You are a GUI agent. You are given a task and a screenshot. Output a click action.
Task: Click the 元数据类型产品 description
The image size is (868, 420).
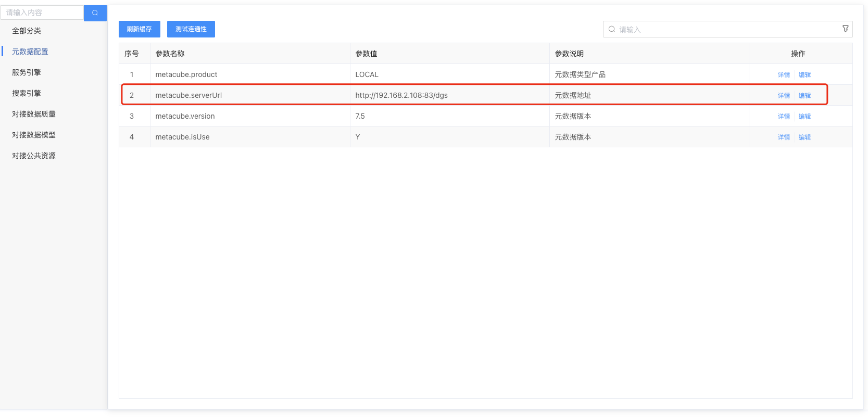pyautogui.click(x=580, y=74)
